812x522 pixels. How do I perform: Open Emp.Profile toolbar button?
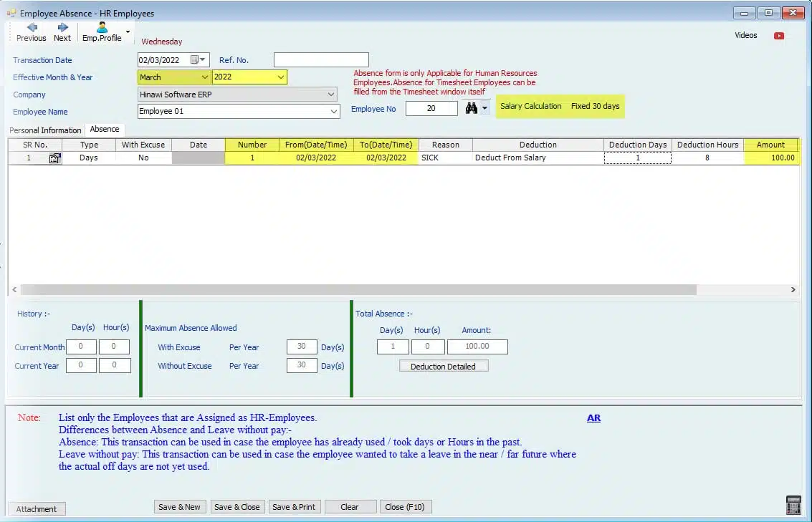(102, 32)
